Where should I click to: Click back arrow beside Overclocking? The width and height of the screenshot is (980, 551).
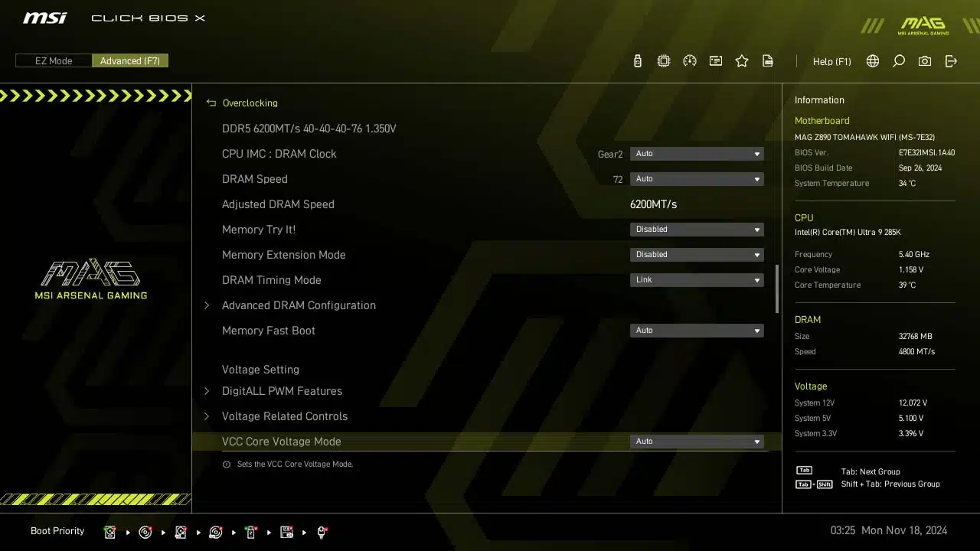point(211,103)
